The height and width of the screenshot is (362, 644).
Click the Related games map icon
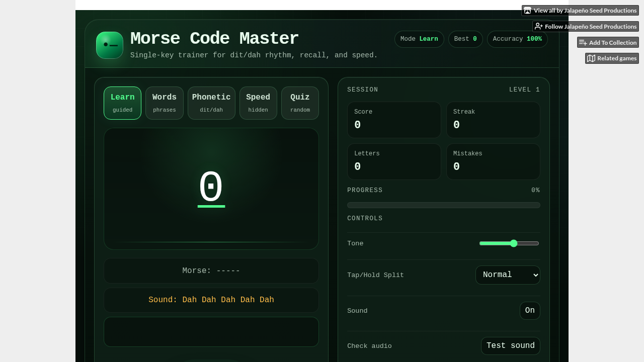[591, 59]
